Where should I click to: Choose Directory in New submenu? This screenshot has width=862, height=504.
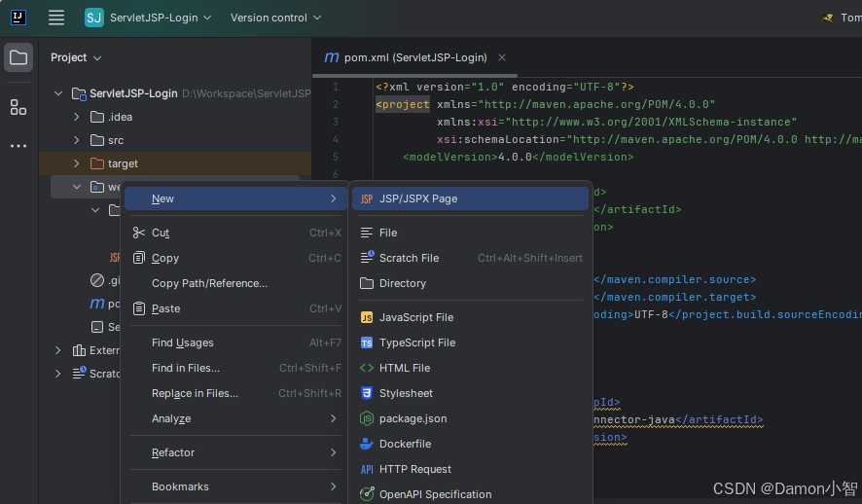pyautogui.click(x=470, y=283)
